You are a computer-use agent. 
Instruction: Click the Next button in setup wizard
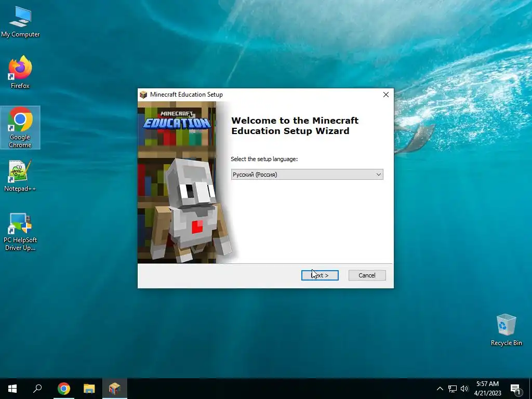(x=320, y=275)
